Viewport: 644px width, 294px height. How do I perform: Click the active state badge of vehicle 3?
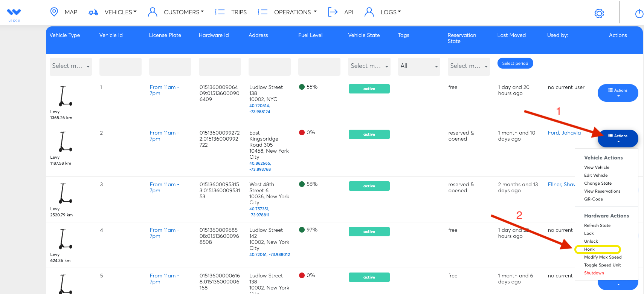click(x=369, y=186)
